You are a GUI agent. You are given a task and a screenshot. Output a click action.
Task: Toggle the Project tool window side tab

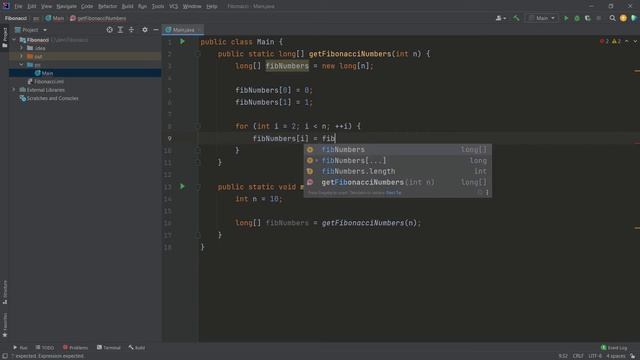pyautogui.click(x=4, y=38)
